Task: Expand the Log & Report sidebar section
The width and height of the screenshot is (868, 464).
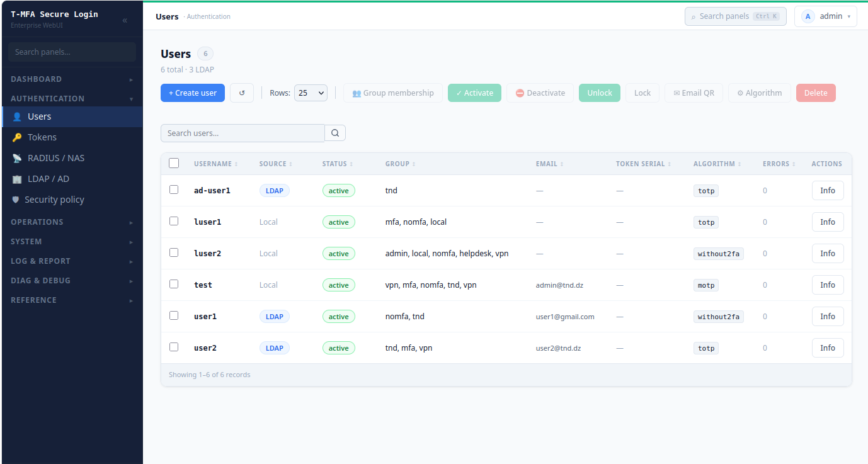Action: pyautogui.click(x=71, y=261)
